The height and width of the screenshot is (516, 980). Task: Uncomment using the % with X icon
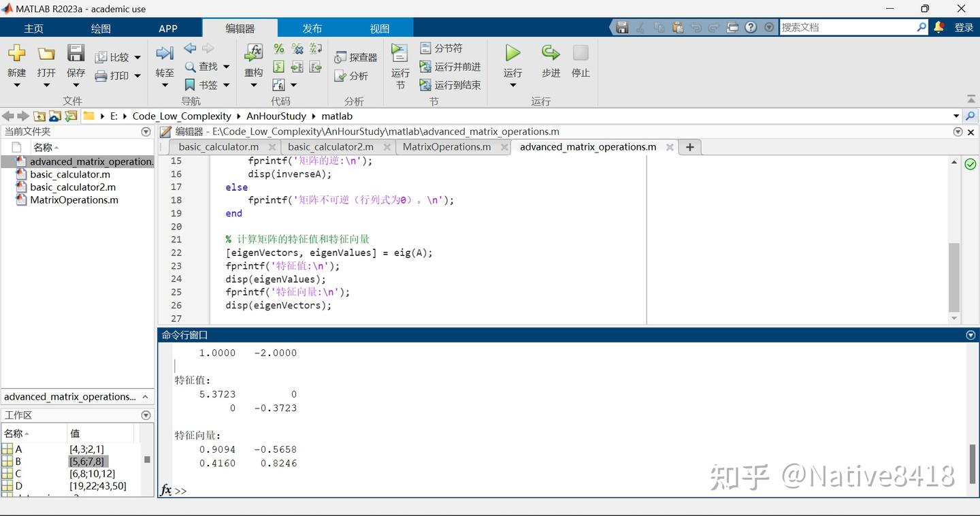[x=297, y=48]
